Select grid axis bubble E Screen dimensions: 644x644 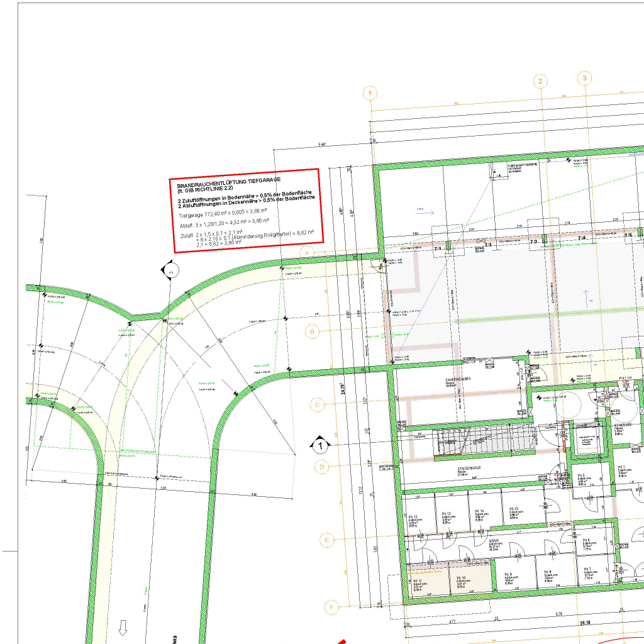pyautogui.click(x=326, y=540)
